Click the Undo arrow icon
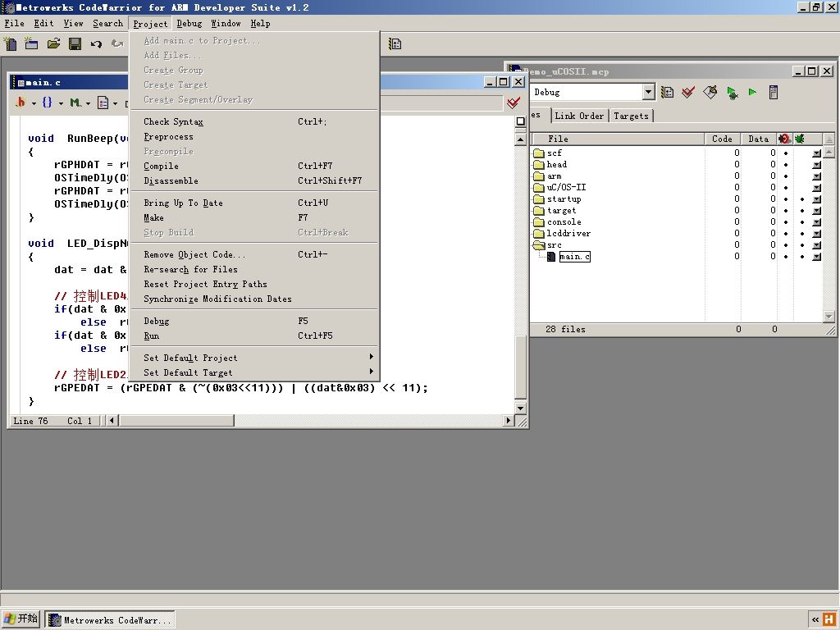 (96, 44)
